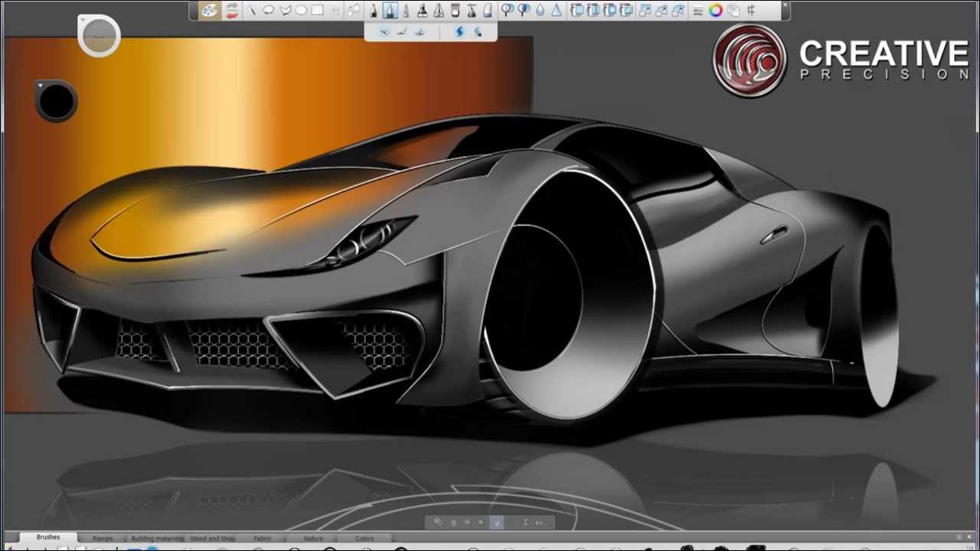Click the hash grid icon in toolbar
Viewport: 980px width, 551px height.
click(x=751, y=11)
